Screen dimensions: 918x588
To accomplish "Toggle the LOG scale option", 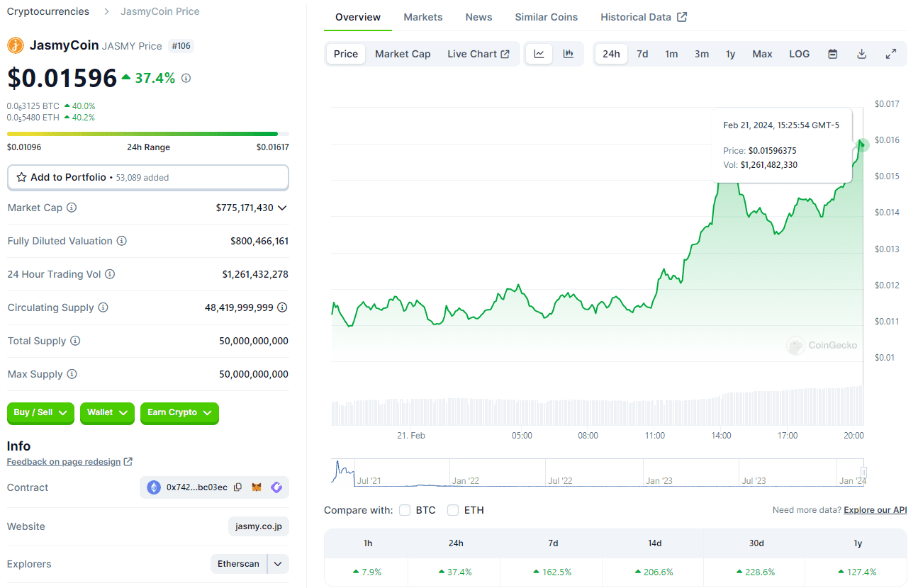I will [x=799, y=54].
